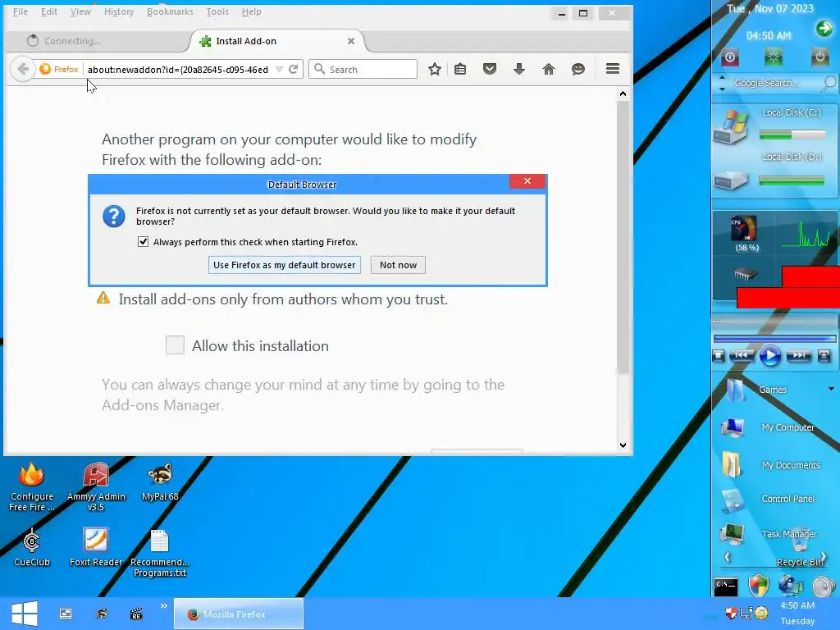Save page to Pocket icon
840x630 pixels.
pos(490,69)
